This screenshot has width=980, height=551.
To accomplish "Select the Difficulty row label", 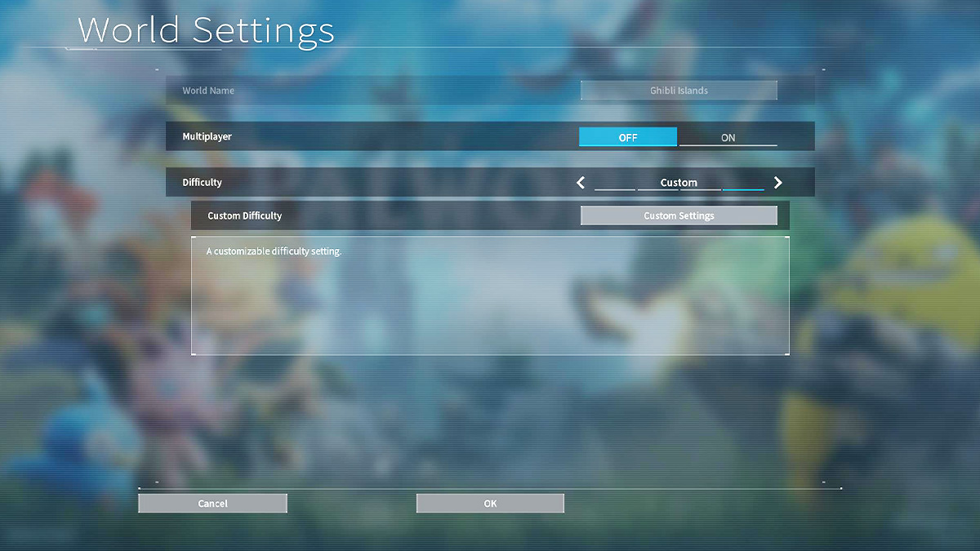I will (x=202, y=183).
